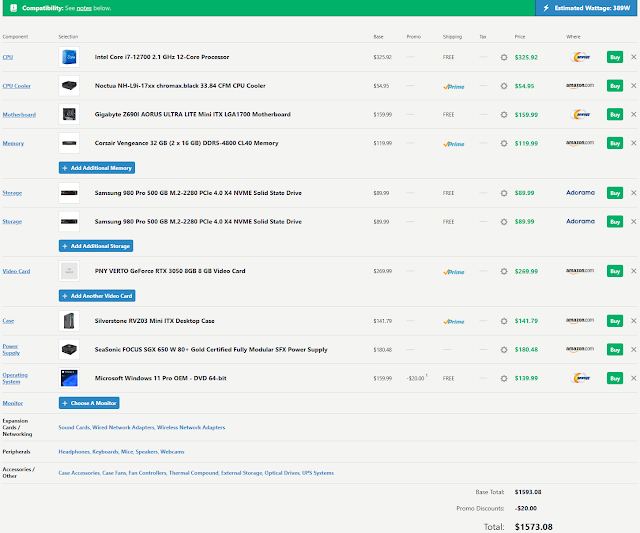Open the Monitor component link
Screen dimensions: 640x533
13,403
